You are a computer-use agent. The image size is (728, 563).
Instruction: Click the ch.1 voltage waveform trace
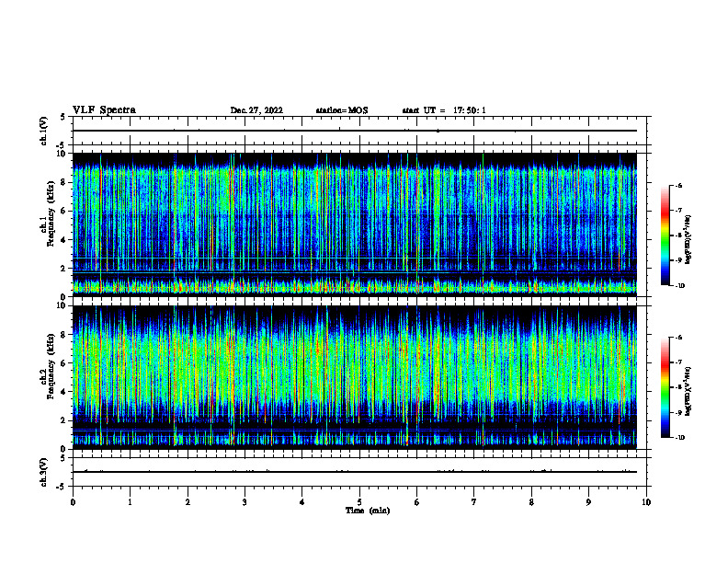(x=355, y=131)
